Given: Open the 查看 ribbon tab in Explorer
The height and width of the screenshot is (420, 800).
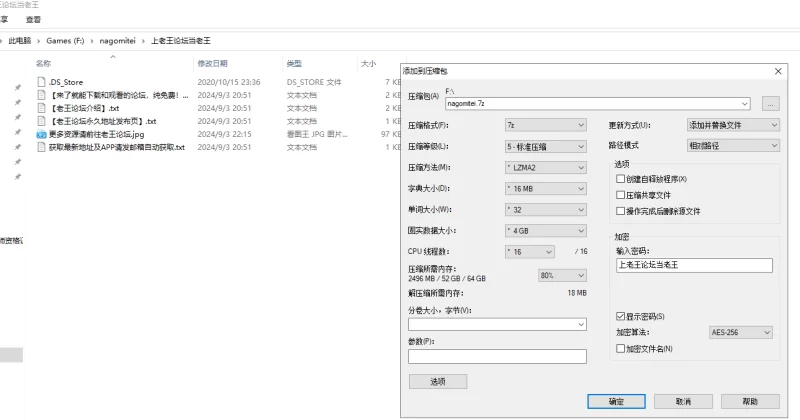Looking at the screenshot, I should 33,18.
